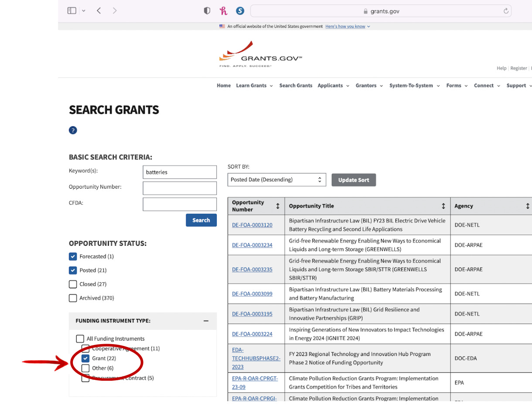Sort by the Opportunity Title column arrows
This screenshot has width=532, height=406.
[x=443, y=206]
